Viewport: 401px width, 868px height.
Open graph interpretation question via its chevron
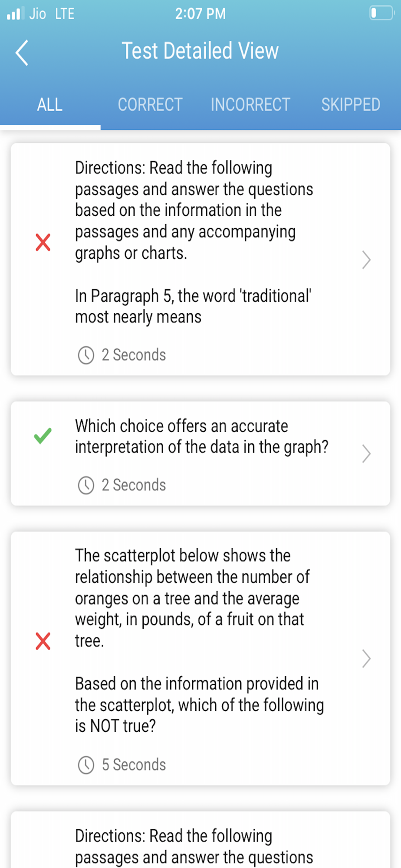366,454
